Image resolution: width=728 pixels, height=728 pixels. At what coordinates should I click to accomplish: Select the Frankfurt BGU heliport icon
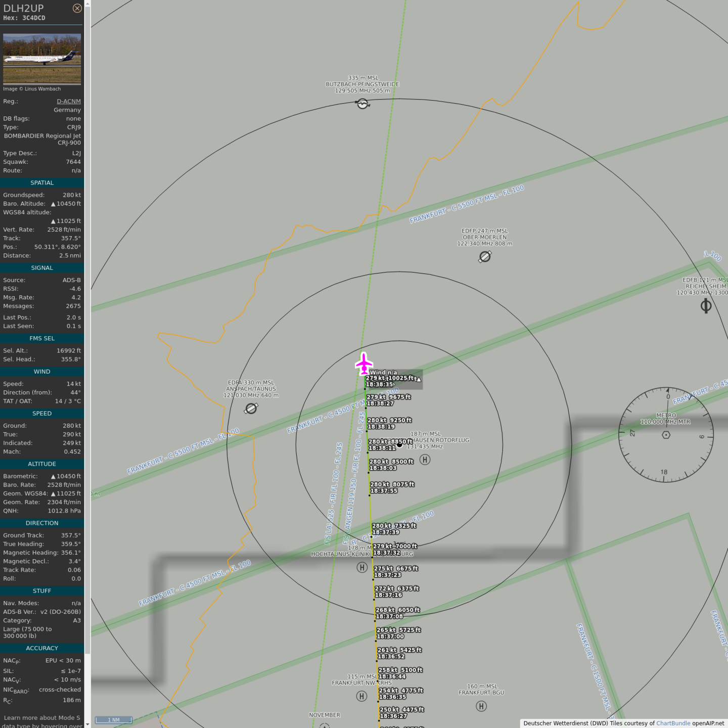click(x=481, y=706)
